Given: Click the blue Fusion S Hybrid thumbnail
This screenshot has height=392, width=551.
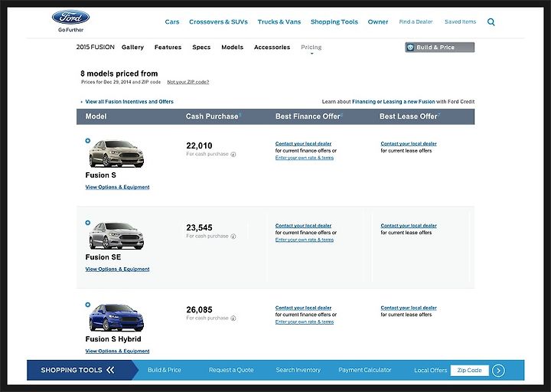Looking at the screenshot, I should click(116, 318).
